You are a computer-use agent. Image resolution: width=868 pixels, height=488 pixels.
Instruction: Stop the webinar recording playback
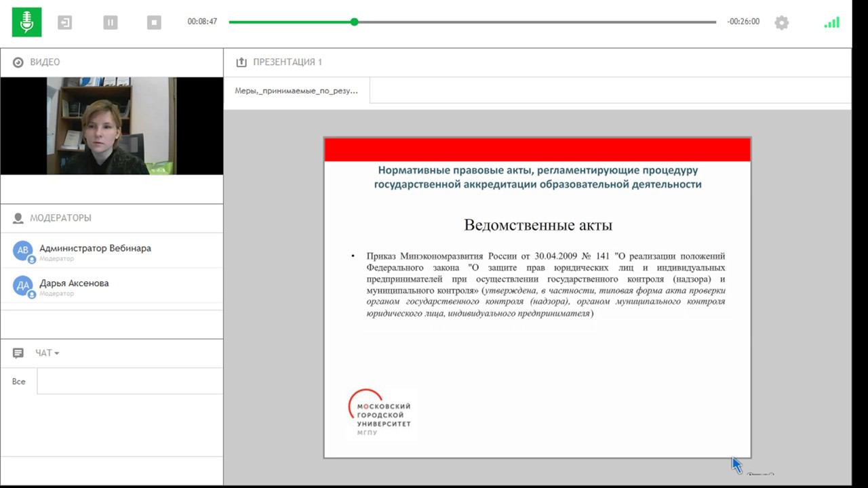(x=154, y=22)
